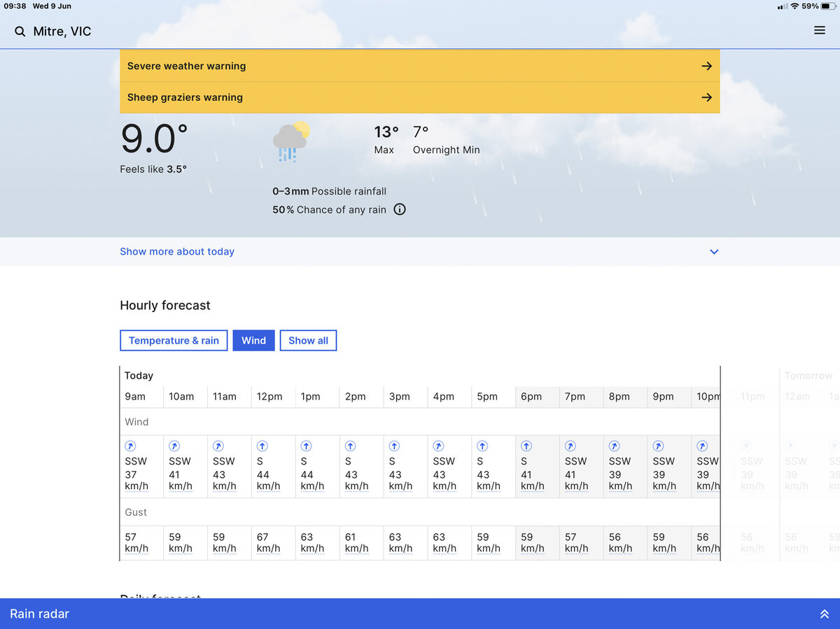840x629 pixels.
Task: Click the Sheep graziers warning arrow
Action: point(706,97)
